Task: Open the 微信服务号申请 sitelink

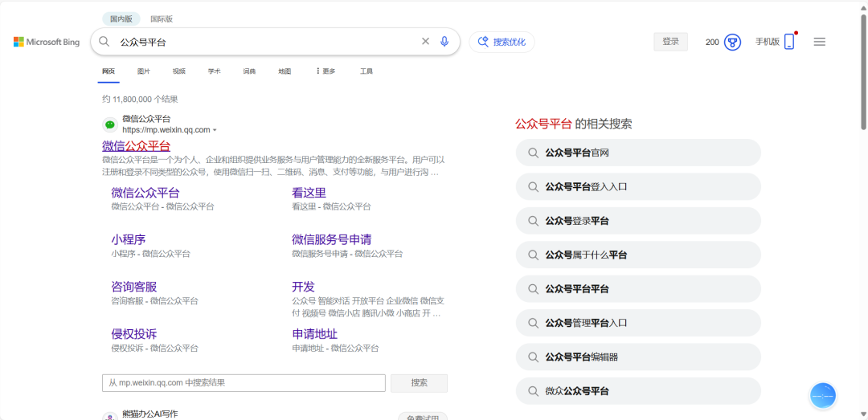Action: tap(331, 239)
